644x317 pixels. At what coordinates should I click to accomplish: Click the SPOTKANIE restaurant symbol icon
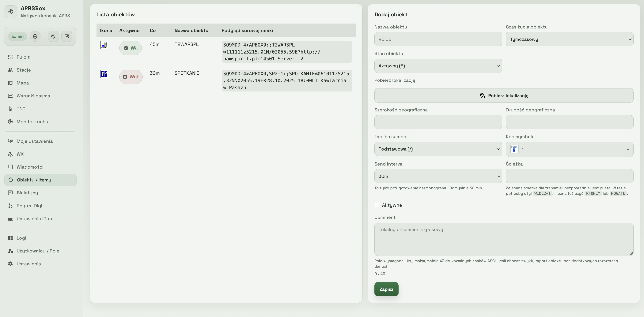point(104,74)
